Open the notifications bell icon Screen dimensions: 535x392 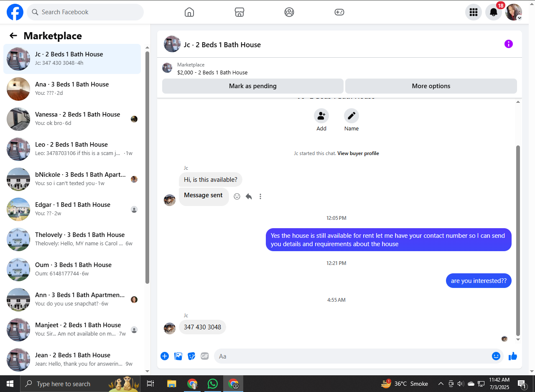click(x=494, y=12)
